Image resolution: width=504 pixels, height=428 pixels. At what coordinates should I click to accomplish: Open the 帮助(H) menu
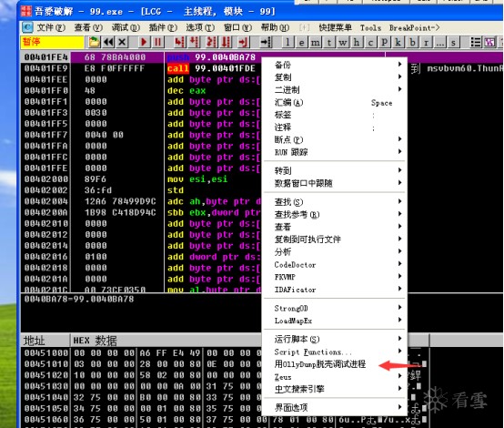click(275, 27)
